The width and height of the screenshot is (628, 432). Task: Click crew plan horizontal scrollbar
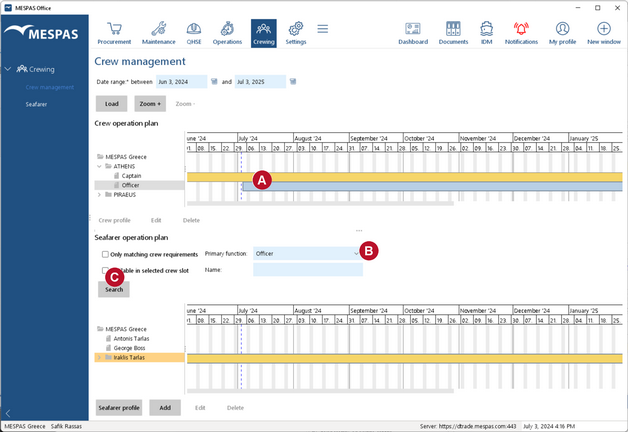(320, 203)
